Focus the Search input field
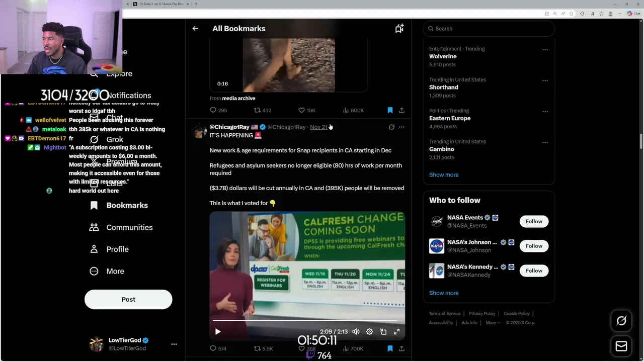This screenshot has height=362, width=644. 489,29
